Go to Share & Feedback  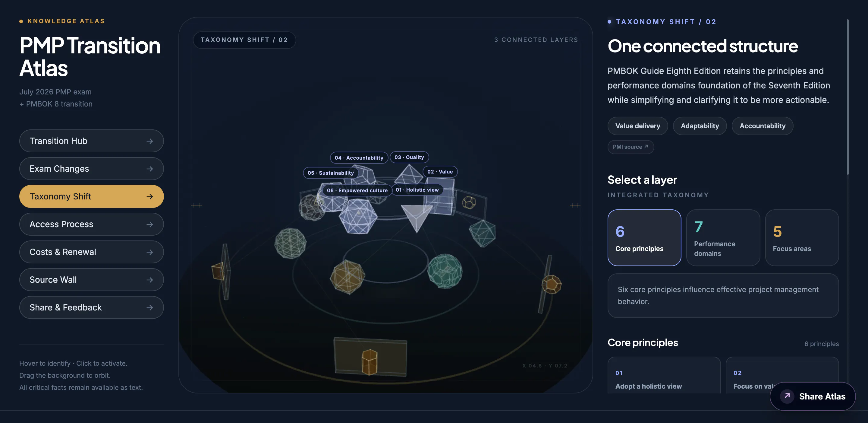91,307
